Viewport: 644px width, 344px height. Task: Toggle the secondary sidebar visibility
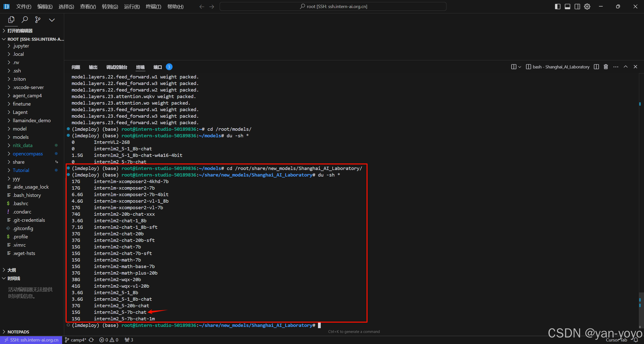click(577, 6)
